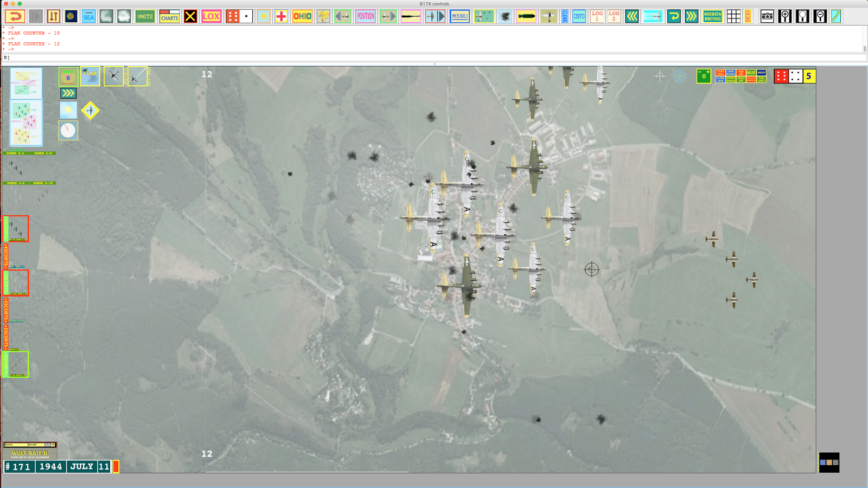Click the triple left chevron toolbar button
Viewport: 868px width, 488px height.
coord(632,16)
